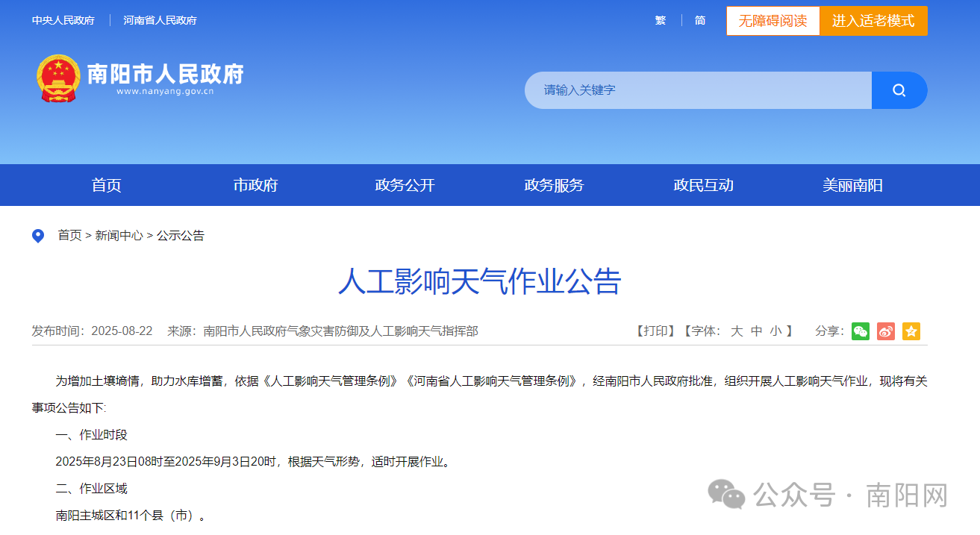Image resolution: width=980 pixels, height=535 pixels.
Task: Click the yellow star favorite icon
Action: pyautogui.click(x=911, y=331)
